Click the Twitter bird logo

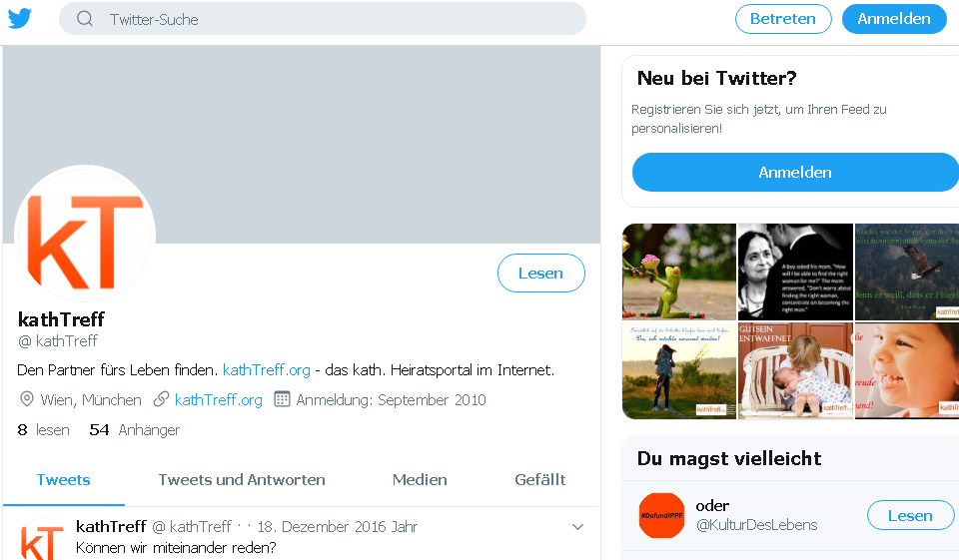coord(20,18)
